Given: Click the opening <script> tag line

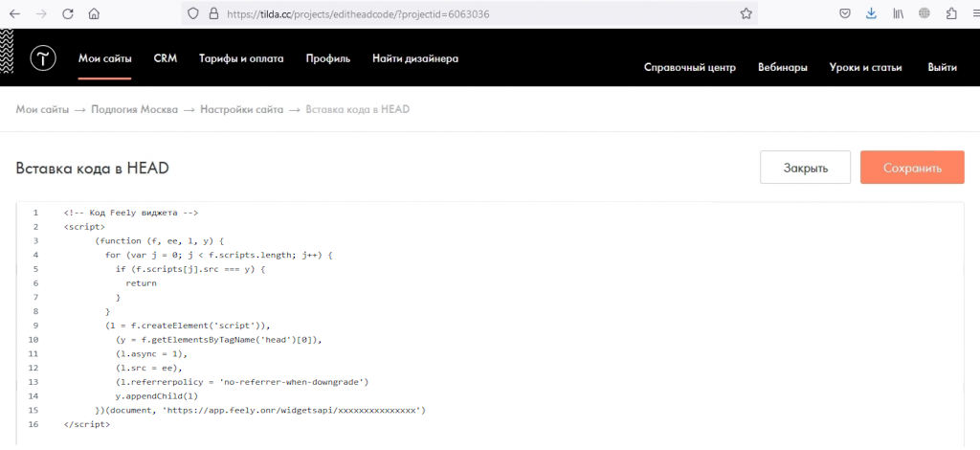Looking at the screenshot, I should pos(84,227).
